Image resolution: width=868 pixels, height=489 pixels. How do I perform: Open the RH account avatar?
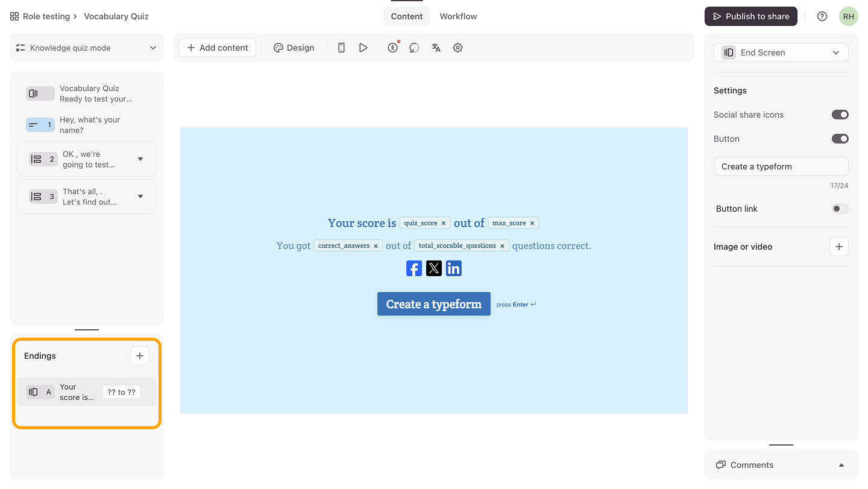point(849,16)
